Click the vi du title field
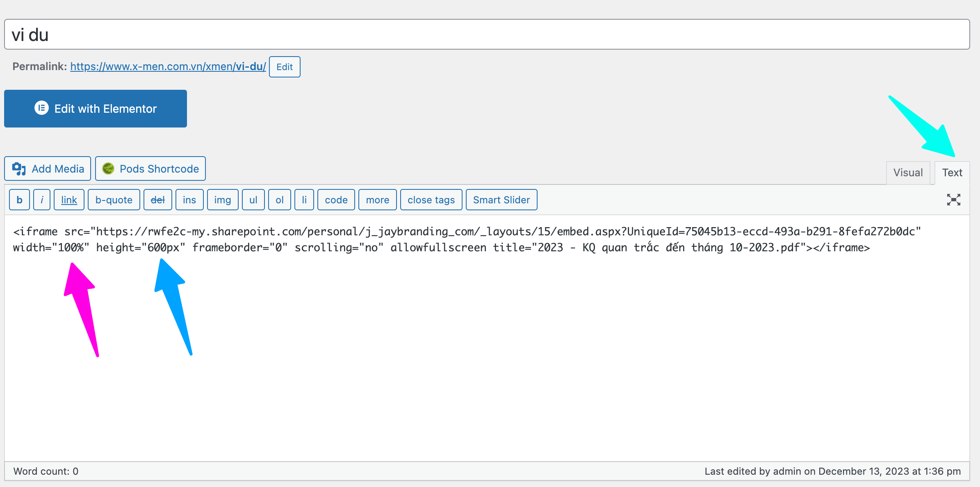The image size is (980, 487). (487, 34)
